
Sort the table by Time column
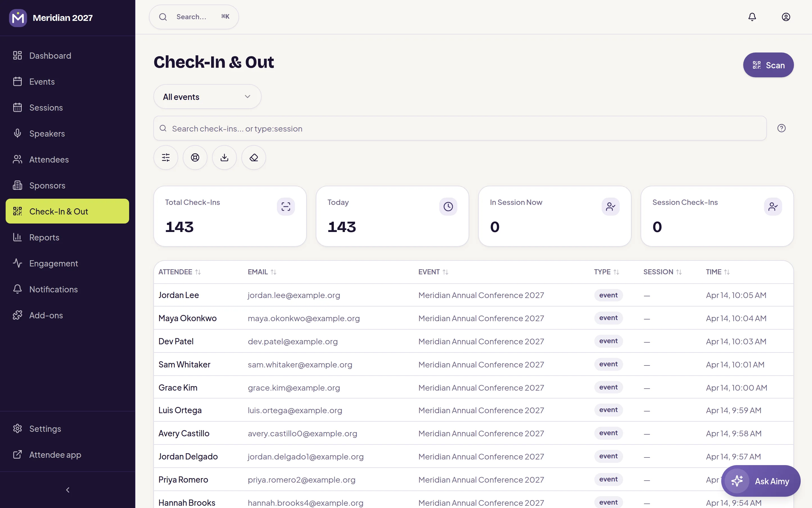718,272
